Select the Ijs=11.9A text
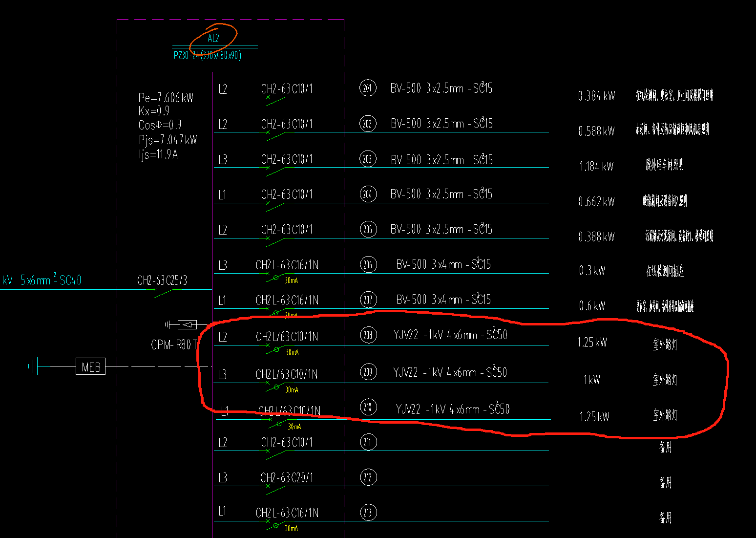Image resolution: width=756 pixels, height=538 pixels. pyautogui.click(x=158, y=154)
